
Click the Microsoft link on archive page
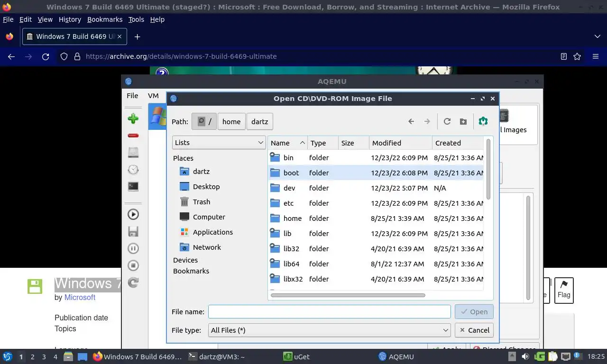[80, 297]
